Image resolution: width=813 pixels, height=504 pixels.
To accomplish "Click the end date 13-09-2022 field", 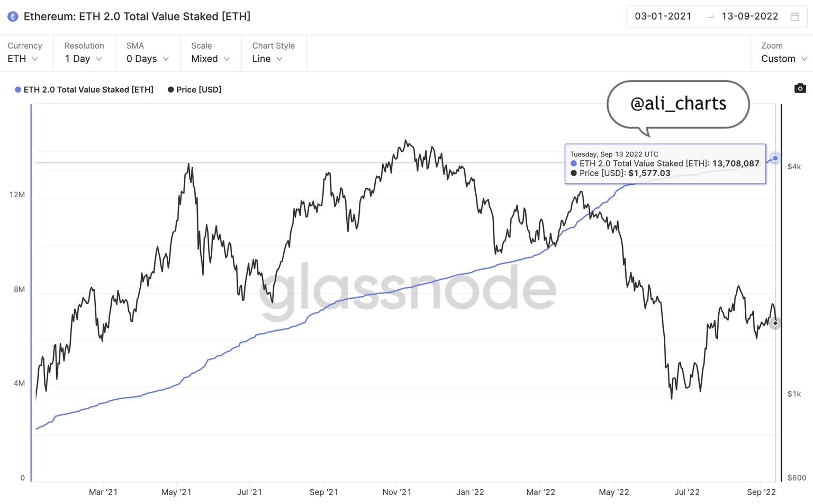I will click(x=749, y=16).
